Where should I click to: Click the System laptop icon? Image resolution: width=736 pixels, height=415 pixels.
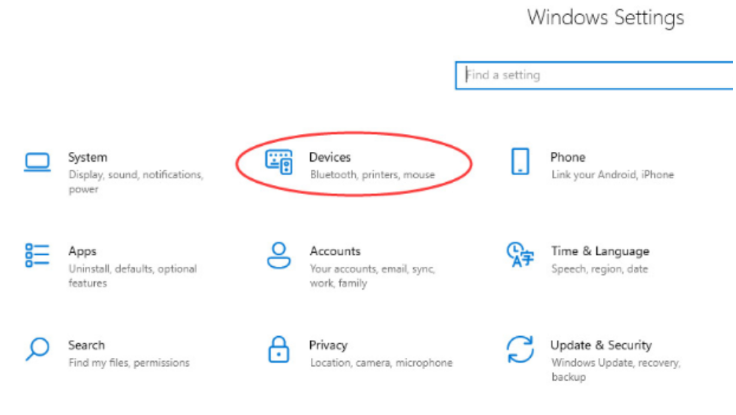[x=37, y=162]
